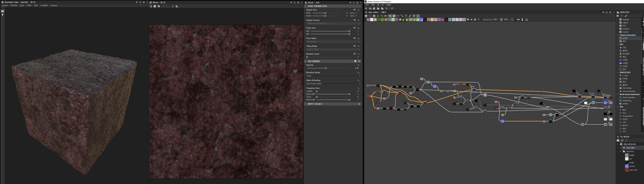
Task: Toggle Random Seed inheritance method icon
Action: (x=354, y=54)
